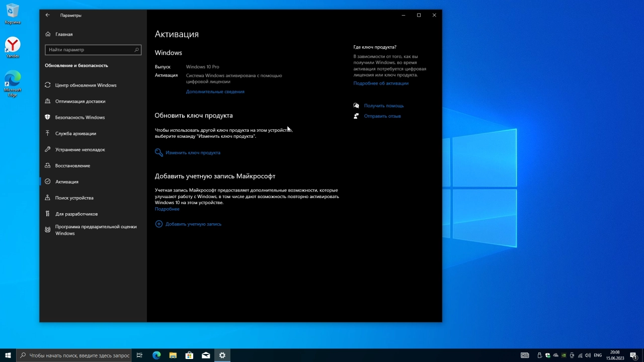Switch input language via ENG indicator
Image resolution: width=644 pixels, height=362 pixels.
click(598, 355)
